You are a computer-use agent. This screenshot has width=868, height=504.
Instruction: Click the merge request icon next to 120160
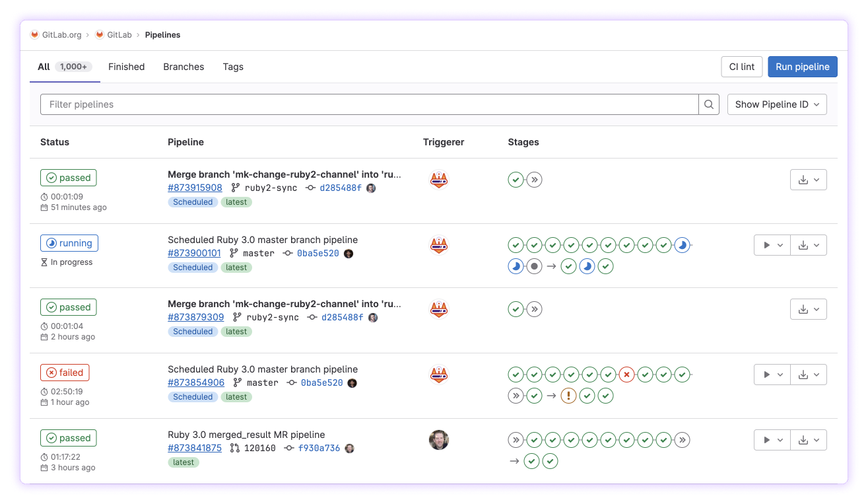point(234,448)
